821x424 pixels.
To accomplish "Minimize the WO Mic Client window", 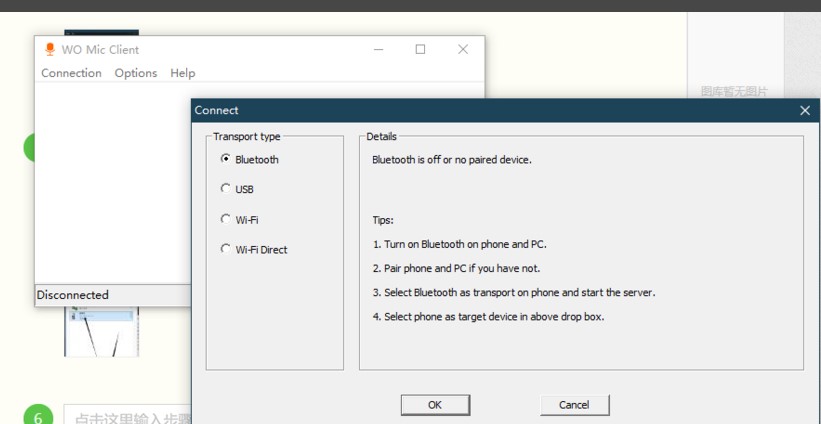I will pos(379,50).
